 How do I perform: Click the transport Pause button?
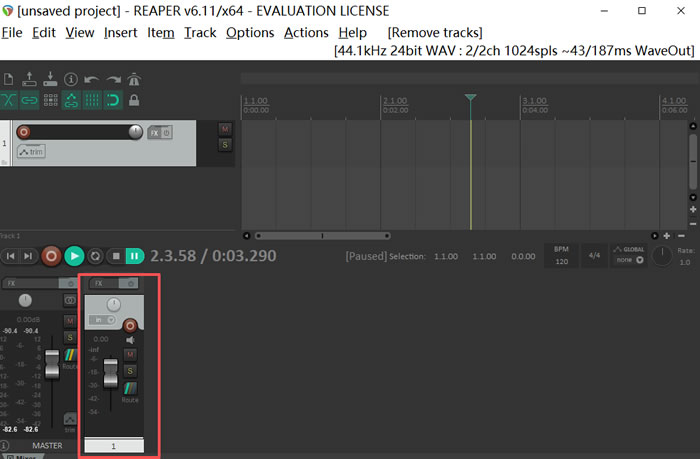[x=134, y=256]
